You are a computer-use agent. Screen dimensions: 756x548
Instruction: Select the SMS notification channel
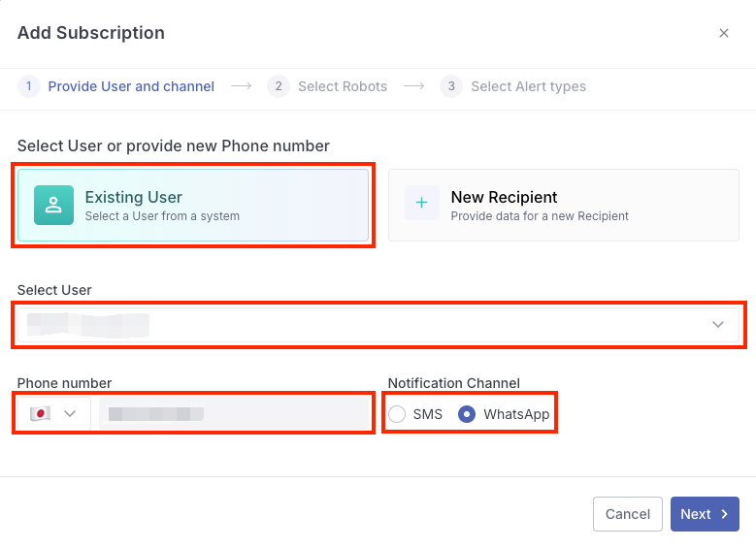click(x=398, y=414)
